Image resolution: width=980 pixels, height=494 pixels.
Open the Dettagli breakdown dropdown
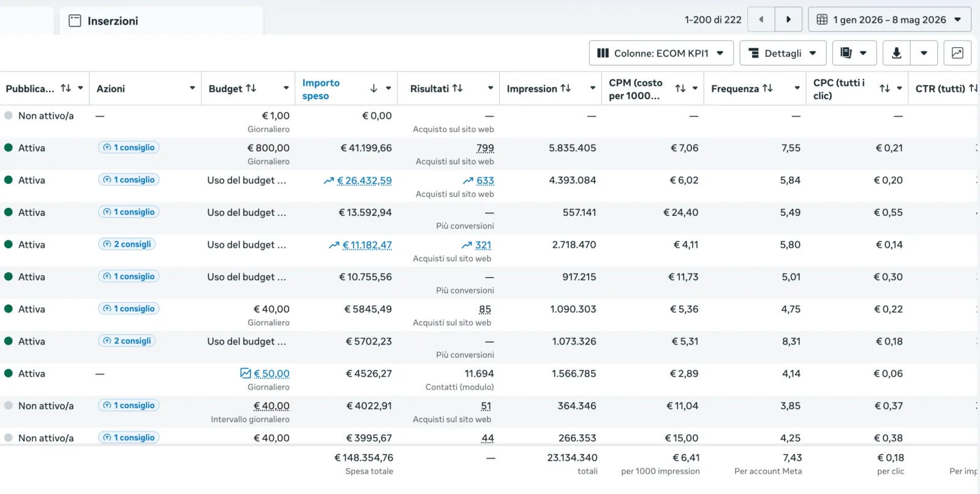pos(783,53)
